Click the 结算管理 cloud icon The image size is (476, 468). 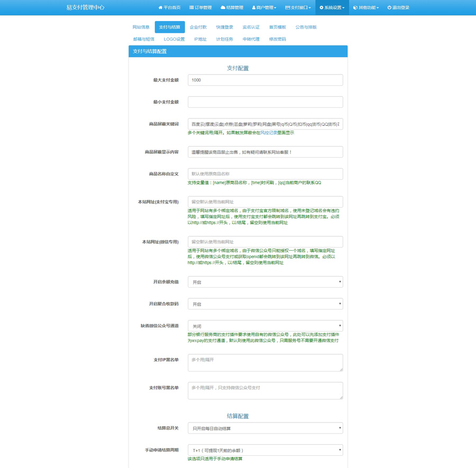223,8
